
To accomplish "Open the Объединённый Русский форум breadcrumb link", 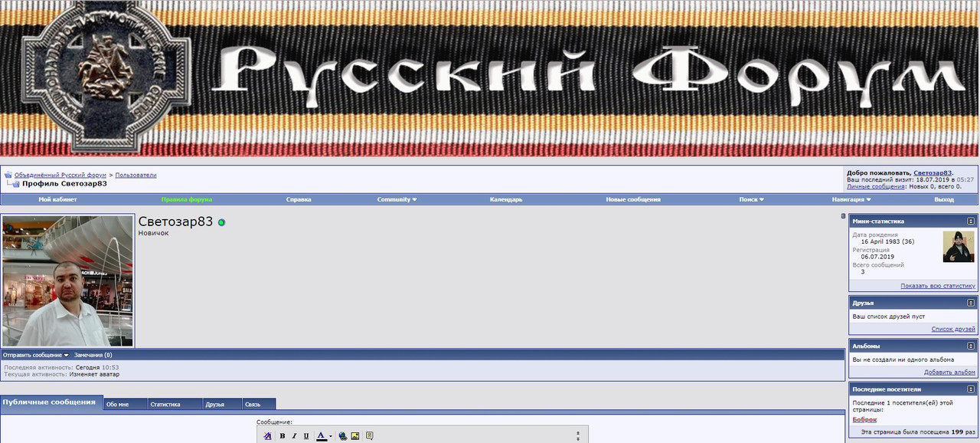I will click(60, 175).
